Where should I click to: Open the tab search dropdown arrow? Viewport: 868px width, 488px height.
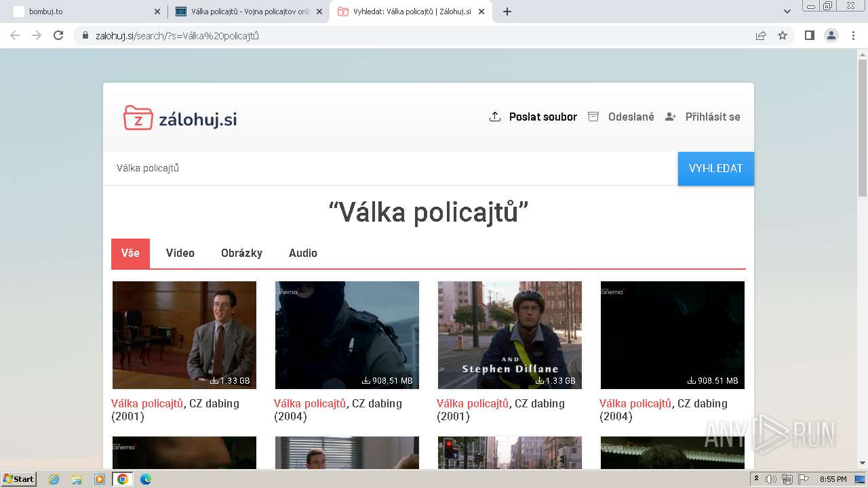(787, 12)
